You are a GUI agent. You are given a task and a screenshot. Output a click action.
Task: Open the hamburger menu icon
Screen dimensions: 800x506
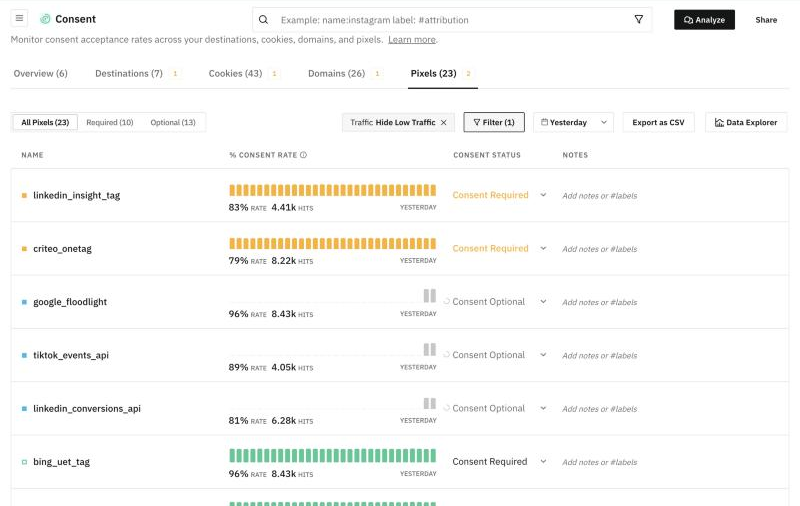pyautogui.click(x=19, y=19)
